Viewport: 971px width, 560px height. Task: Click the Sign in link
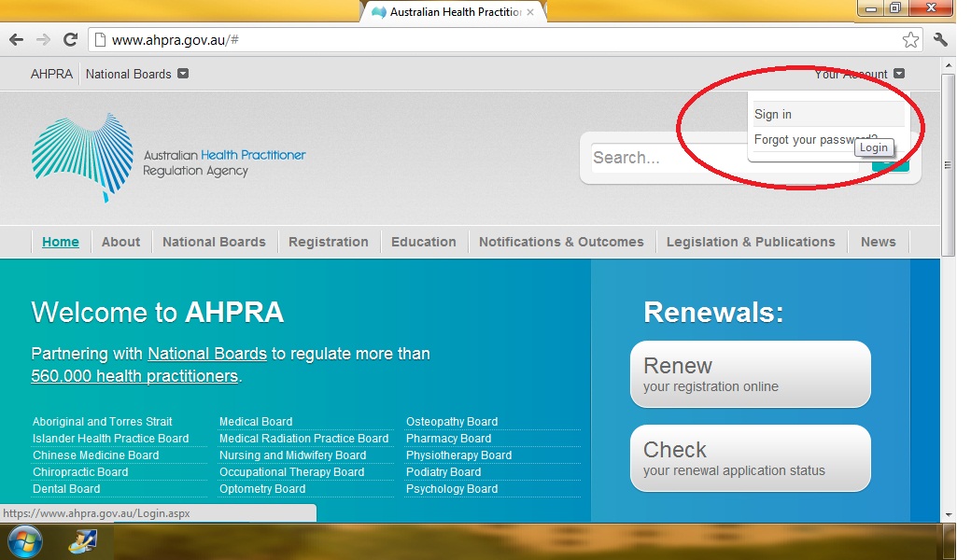pos(773,114)
